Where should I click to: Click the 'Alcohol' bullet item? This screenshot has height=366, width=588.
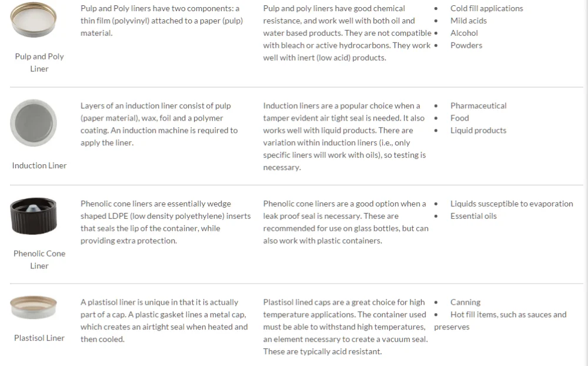464,33
